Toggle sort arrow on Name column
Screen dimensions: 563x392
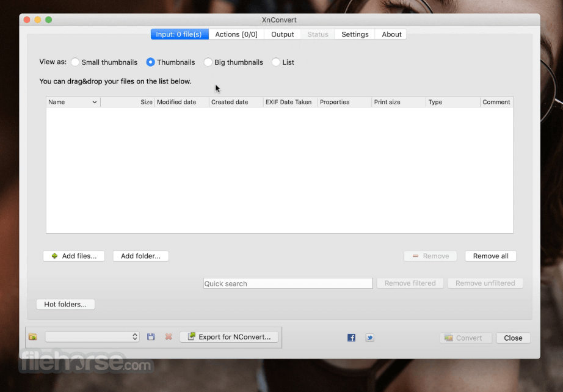(95, 102)
